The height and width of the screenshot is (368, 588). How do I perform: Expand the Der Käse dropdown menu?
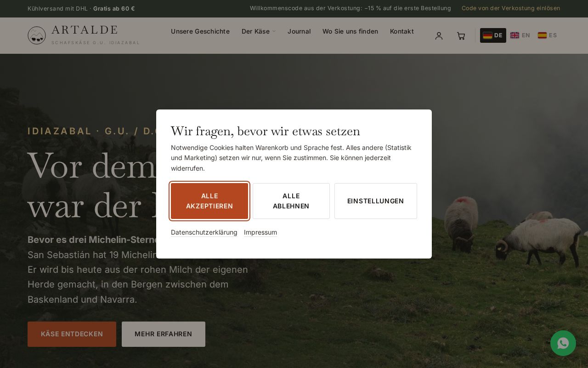259,31
